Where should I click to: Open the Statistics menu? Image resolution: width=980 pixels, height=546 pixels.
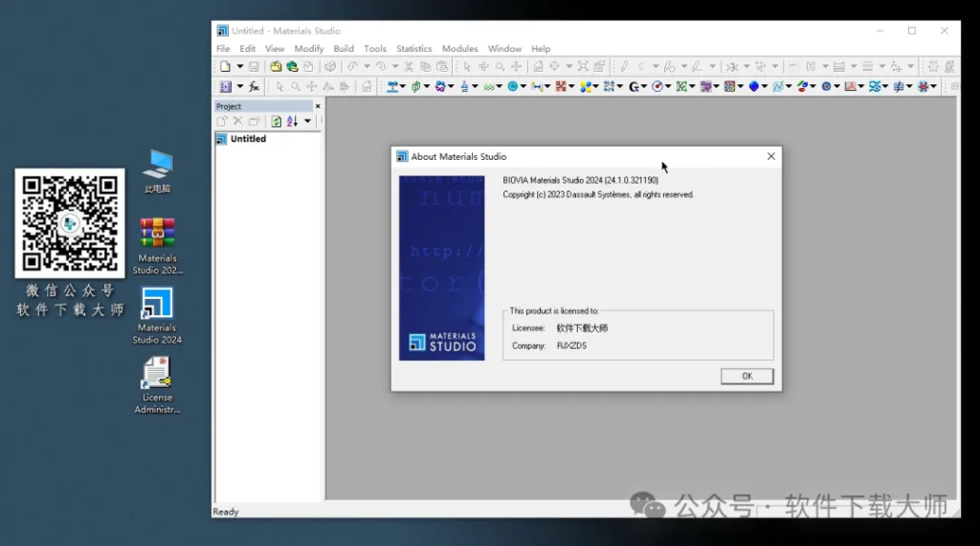(413, 49)
